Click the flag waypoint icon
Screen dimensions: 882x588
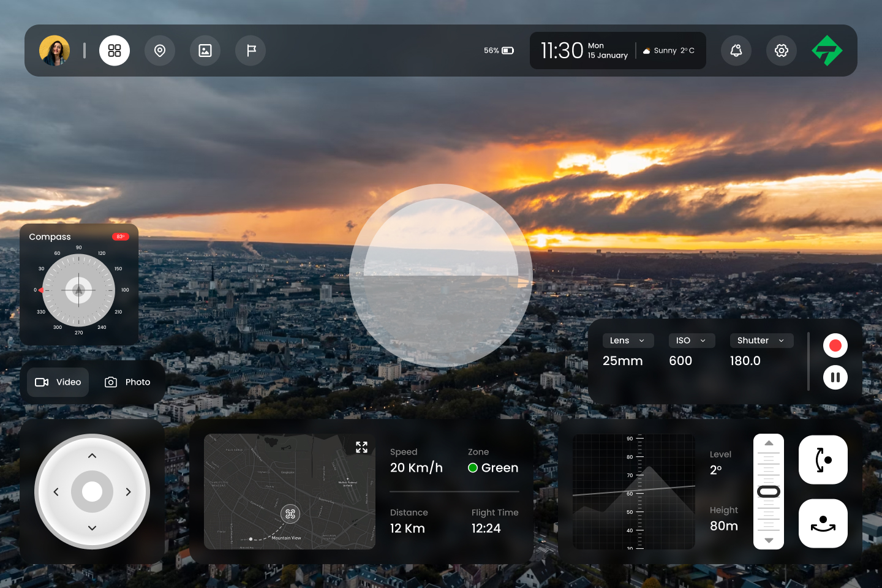[251, 50]
